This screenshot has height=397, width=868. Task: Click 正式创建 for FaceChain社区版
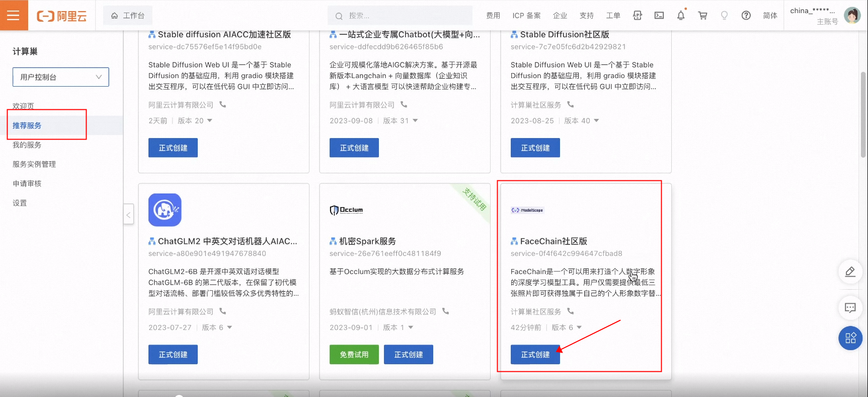click(x=535, y=355)
